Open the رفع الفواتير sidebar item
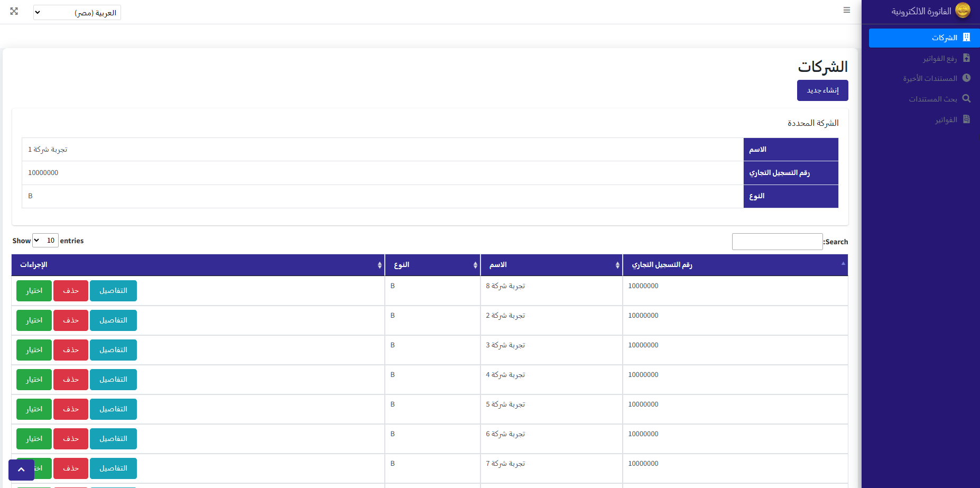Image resolution: width=980 pixels, height=488 pixels. pos(924,58)
